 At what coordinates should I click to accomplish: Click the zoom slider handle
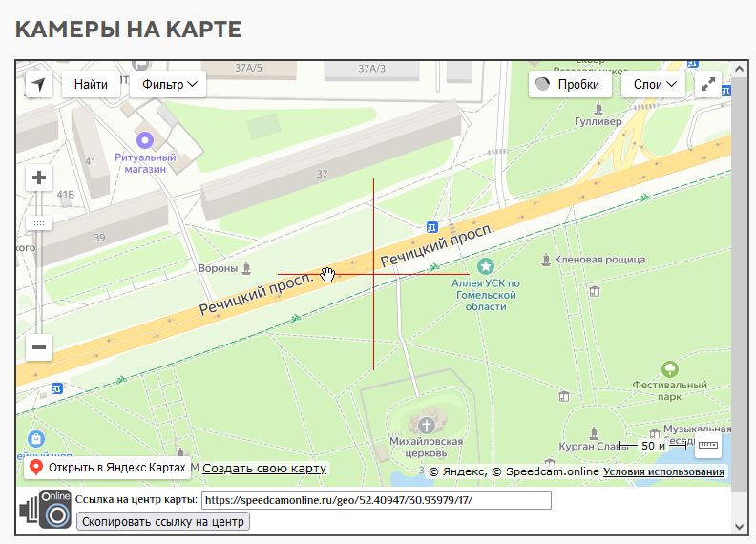pyautogui.click(x=39, y=222)
